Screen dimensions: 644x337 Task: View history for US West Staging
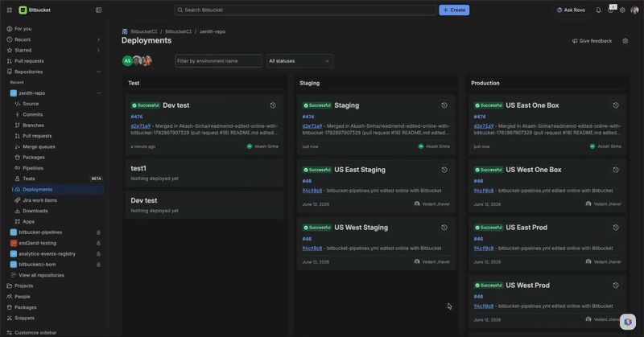click(444, 228)
